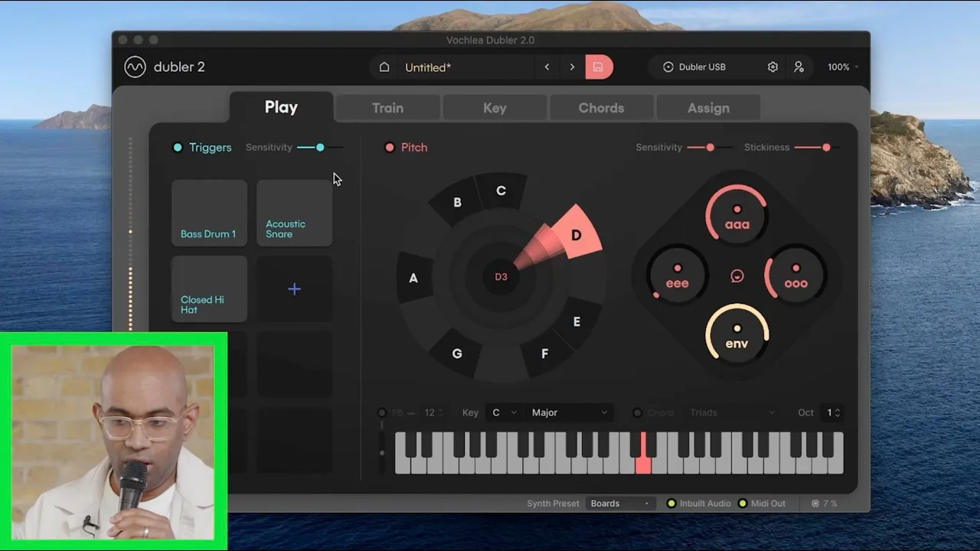Screen dimensions: 980x551
Task: Open audio settings gear icon
Action: [x=773, y=67]
